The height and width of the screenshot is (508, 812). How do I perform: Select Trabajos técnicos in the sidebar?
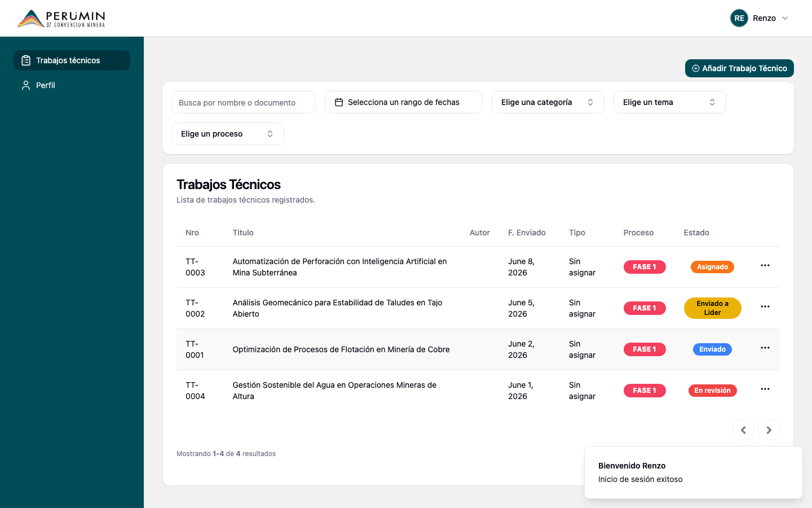[72, 60]
